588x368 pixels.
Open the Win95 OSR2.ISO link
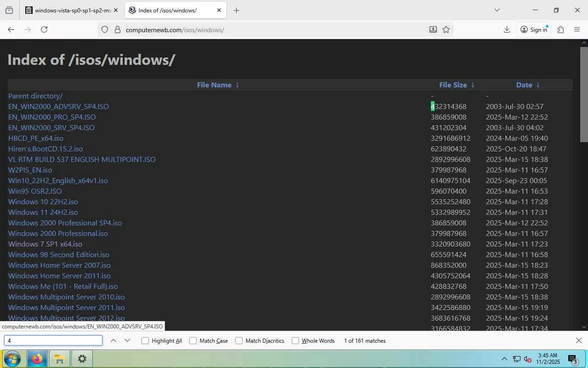pos(35,191)
